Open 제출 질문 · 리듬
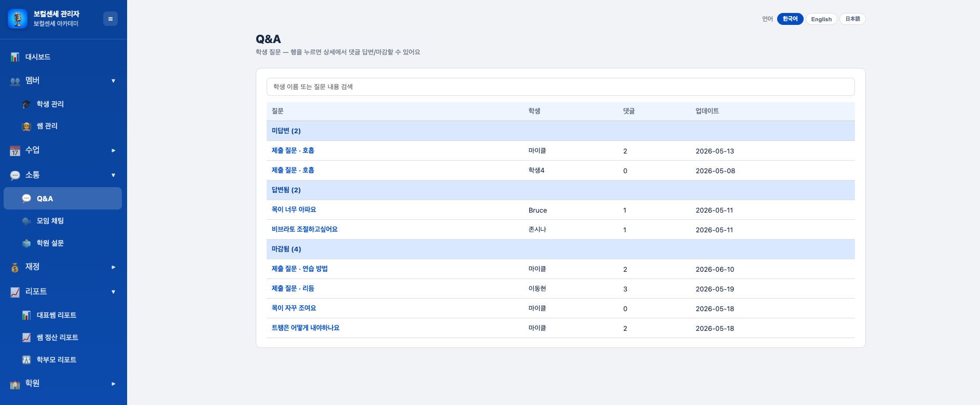 click(x=293, y=288)
